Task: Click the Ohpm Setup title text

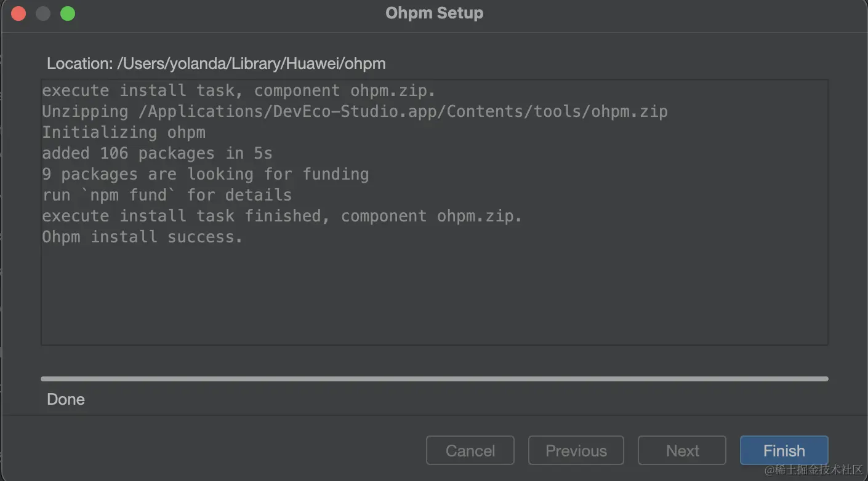Action: coord(434,13)
